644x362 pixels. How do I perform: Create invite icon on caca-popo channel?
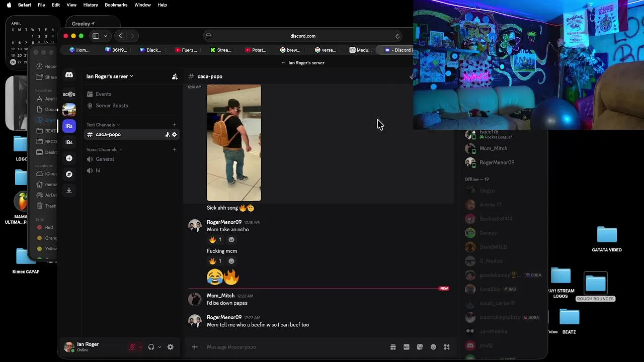click(x=168, y=134)
